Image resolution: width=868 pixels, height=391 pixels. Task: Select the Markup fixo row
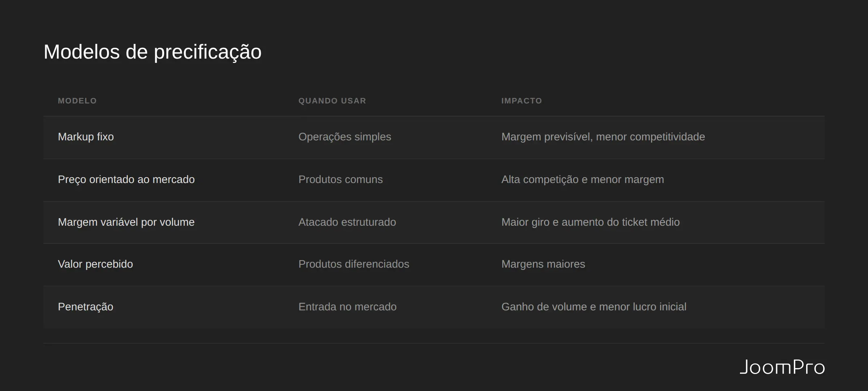[x=434, y=137]
